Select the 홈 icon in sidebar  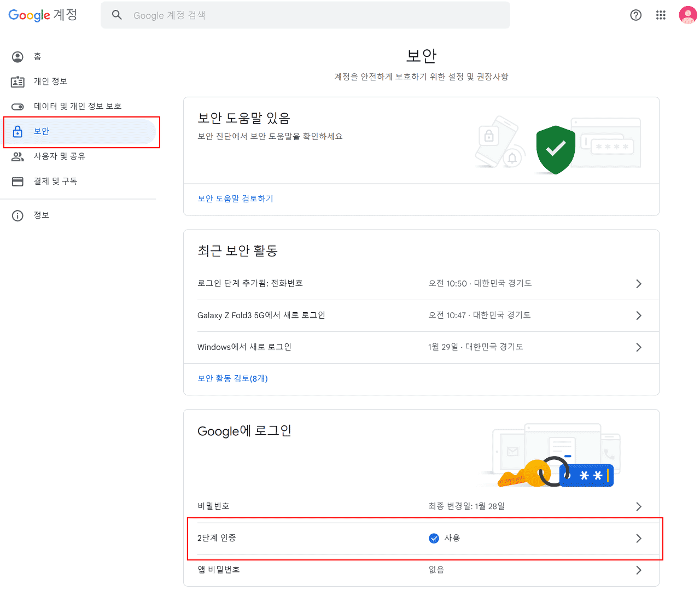tap(18, 57)
